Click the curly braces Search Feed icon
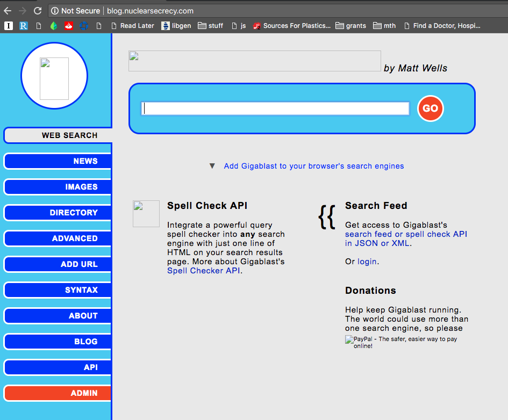The height and width of the screenshot is (420, 508). pyautogui.click(x=327, y=217)
